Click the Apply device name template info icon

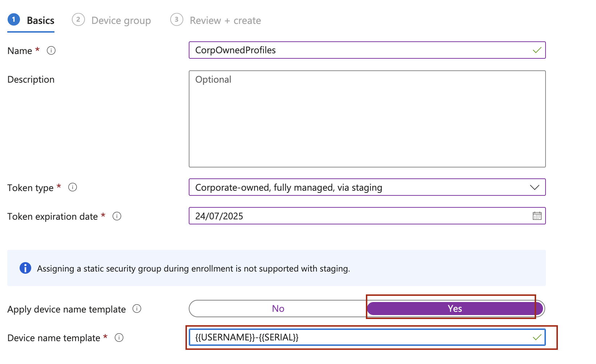(137, 309)
